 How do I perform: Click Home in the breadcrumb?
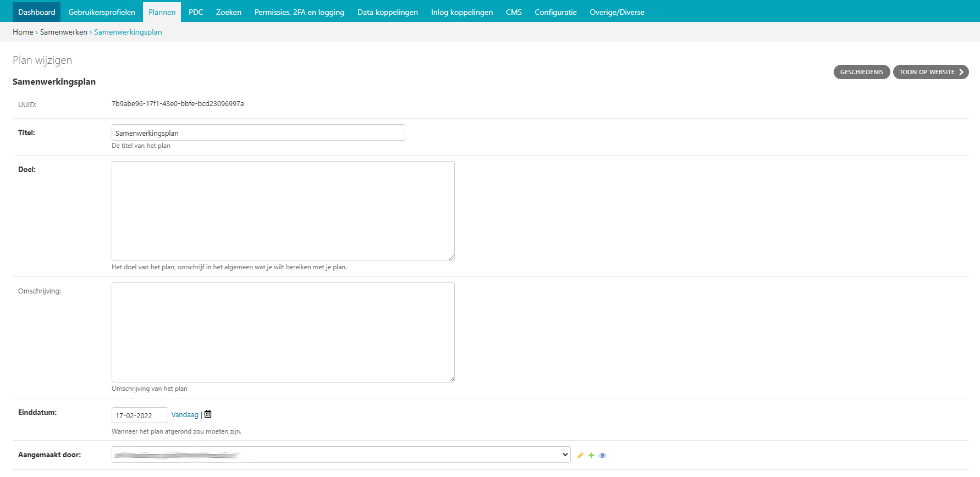click(23, 32)
